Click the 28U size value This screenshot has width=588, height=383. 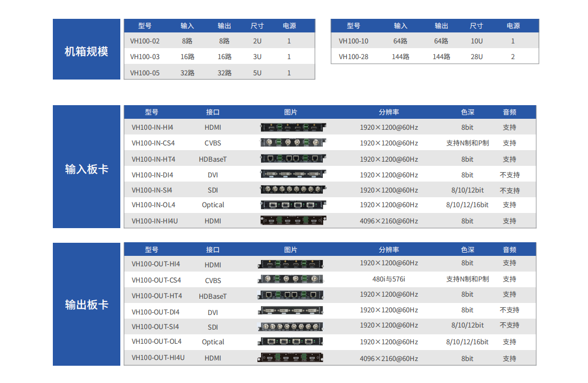(476, 57)
